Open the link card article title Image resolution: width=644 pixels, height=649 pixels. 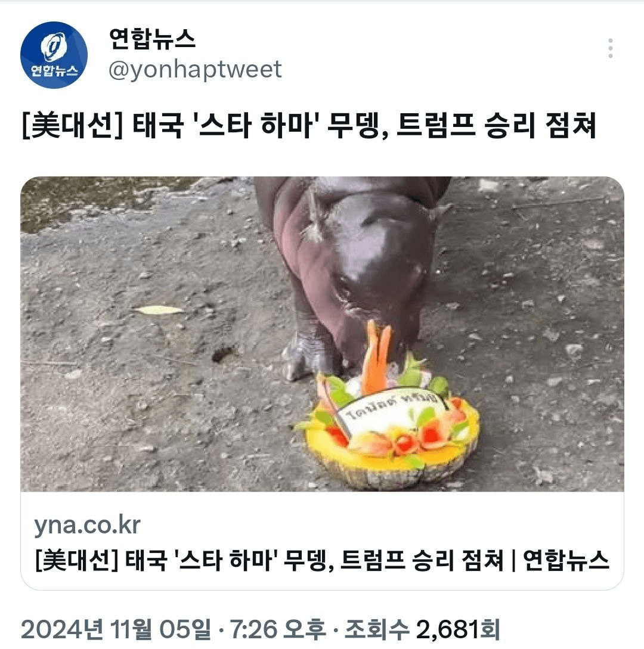322,560
